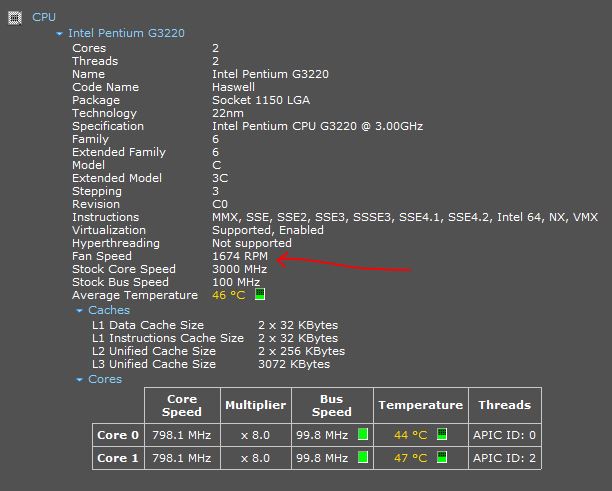The image size is (612, 491).
Task: Click the Cores section heading label
Action: [105, 379]
